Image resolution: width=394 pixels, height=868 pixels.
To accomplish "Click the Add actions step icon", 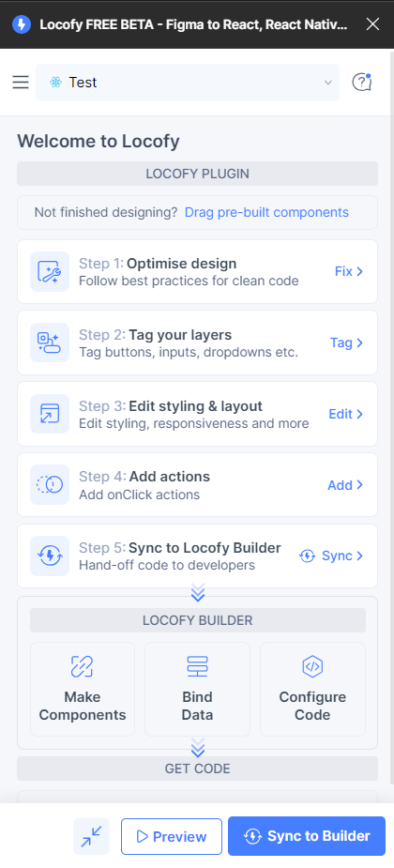I will click(50, 484).
